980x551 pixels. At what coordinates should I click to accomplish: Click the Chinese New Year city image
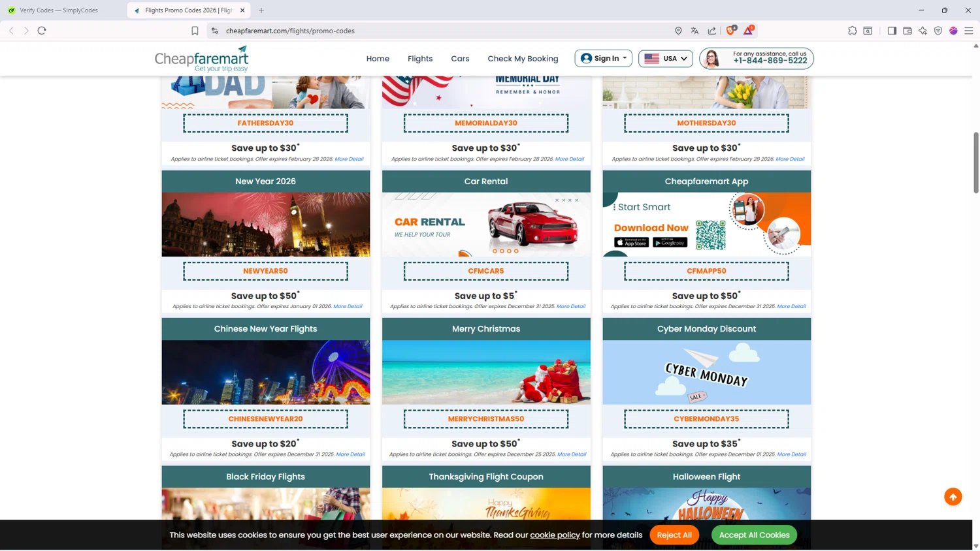pos(265,372)
